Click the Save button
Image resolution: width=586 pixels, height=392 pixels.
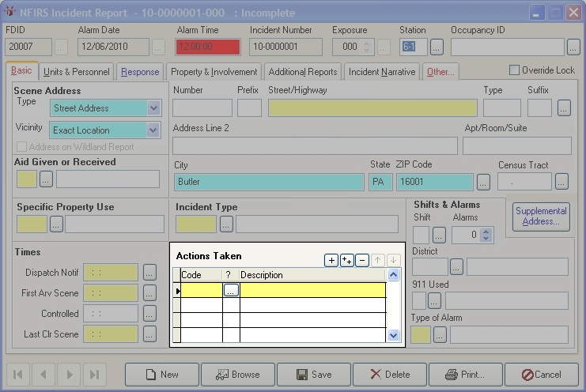[313, 375]
